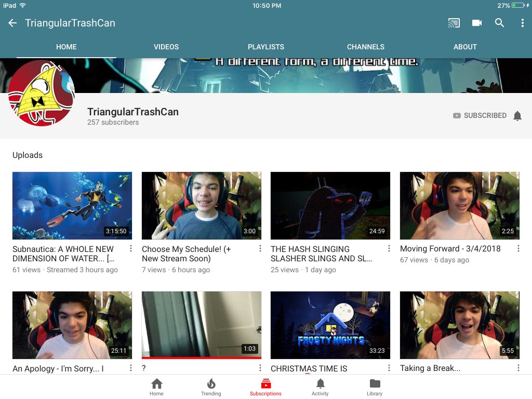Toggle the notification bell beside Subscribed

(517, 116)
